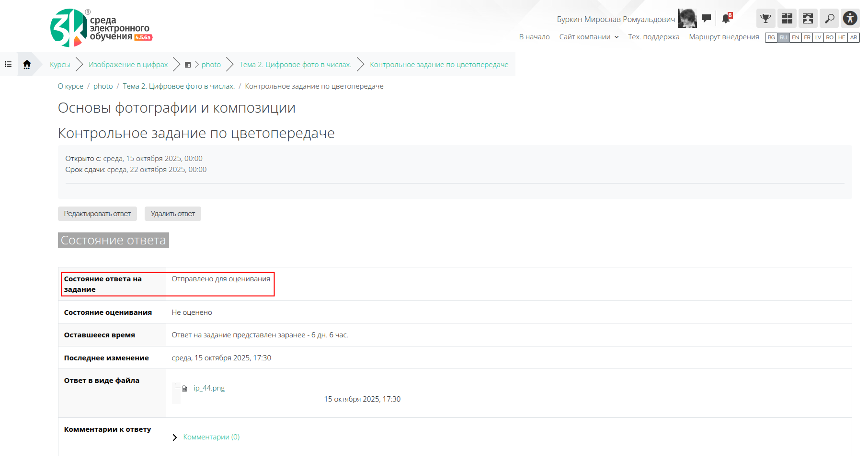
Task: Open the list menu icon at far left
Action: [8, 64]
